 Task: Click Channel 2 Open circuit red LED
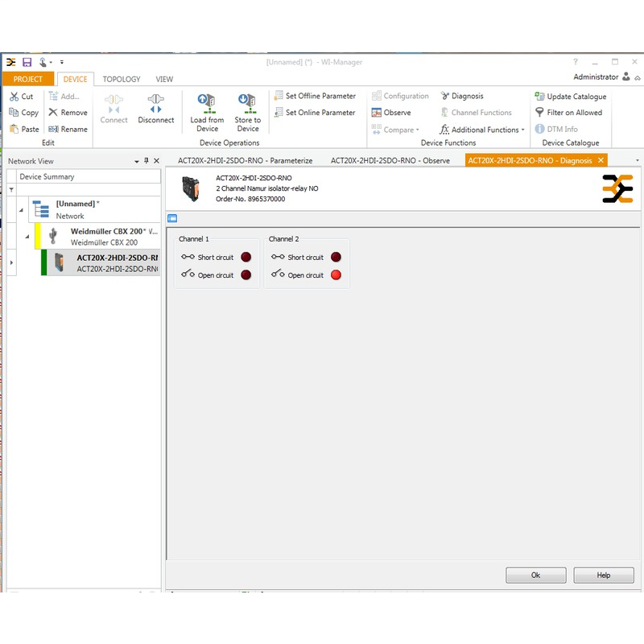[x=336, y=275]
